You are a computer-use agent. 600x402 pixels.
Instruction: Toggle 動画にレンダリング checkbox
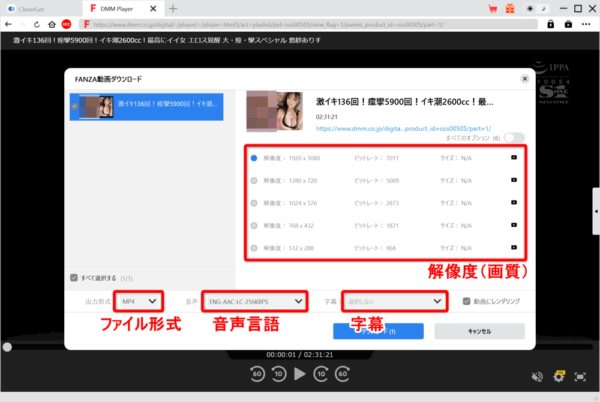466,301
